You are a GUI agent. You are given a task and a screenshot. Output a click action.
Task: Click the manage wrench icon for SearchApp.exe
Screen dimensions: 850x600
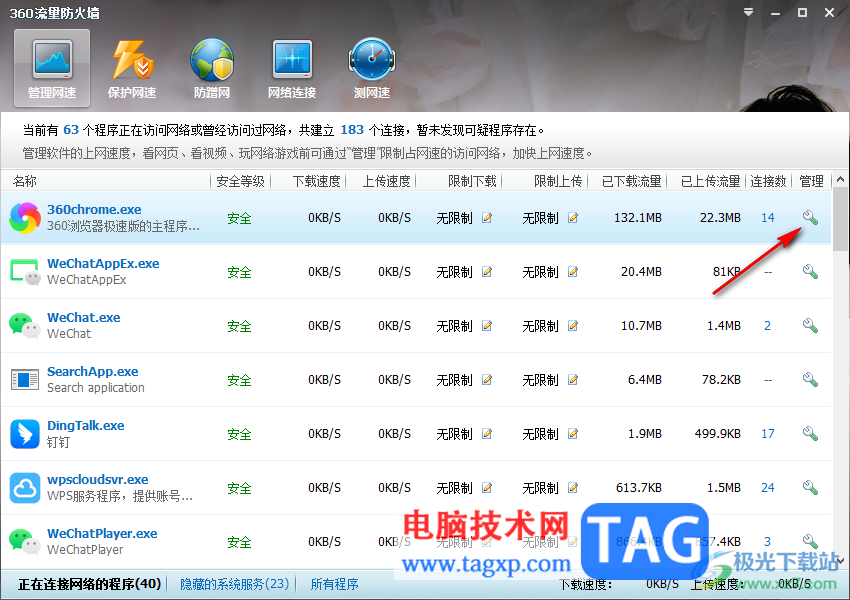click(x=810, y=379)
